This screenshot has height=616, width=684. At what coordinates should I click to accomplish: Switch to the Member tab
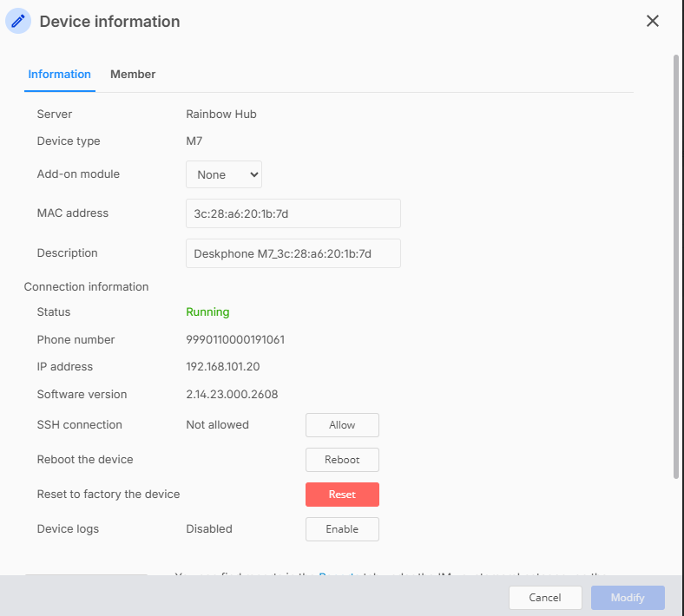click(x=133, y=75)
